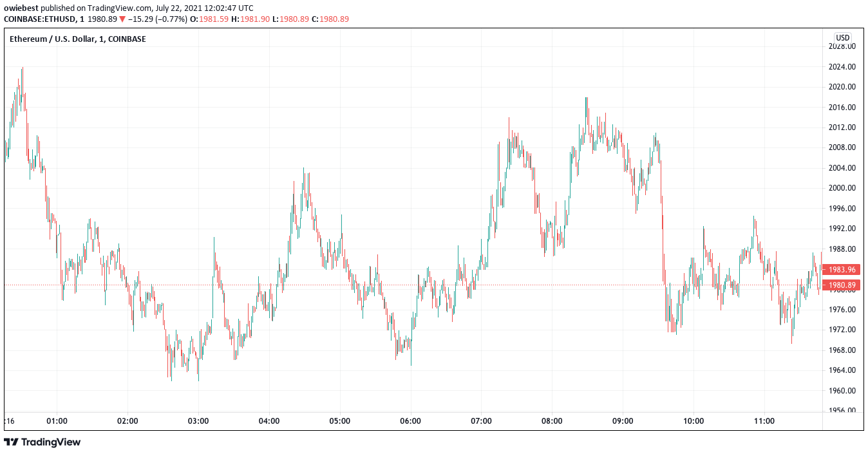Click the 2024.00 price axis label
868x454 pixels.
click(842, 67)
